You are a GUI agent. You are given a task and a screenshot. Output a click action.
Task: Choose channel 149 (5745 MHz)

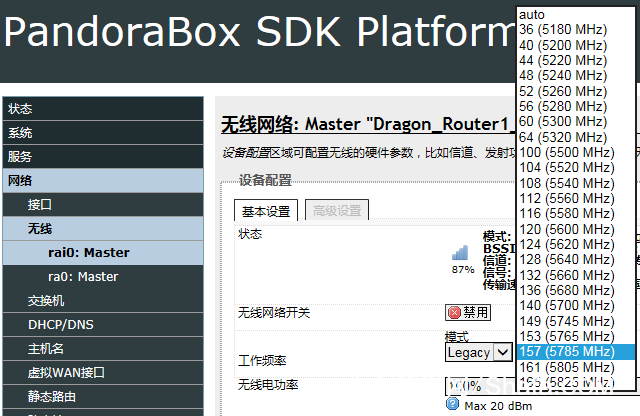(576, 321)
